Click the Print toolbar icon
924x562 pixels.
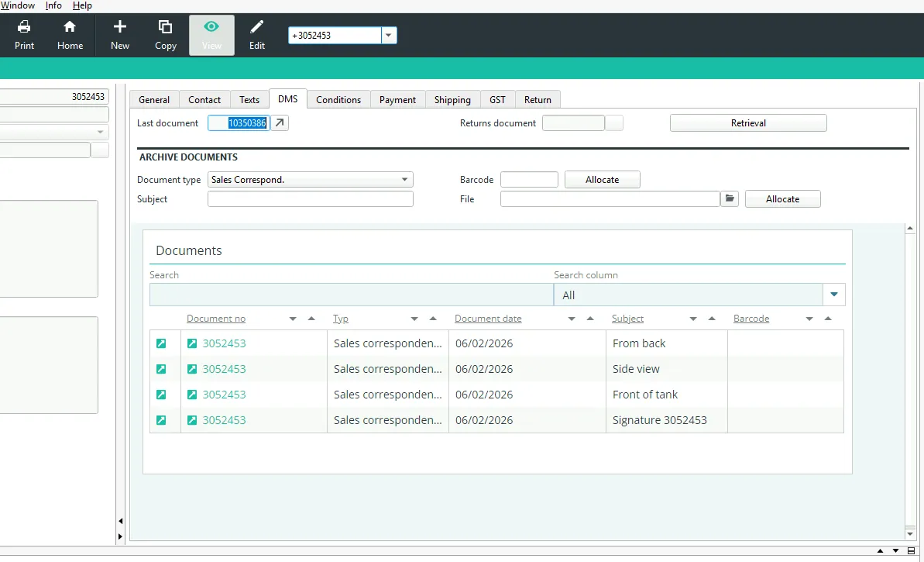click(x=24, y=36)
